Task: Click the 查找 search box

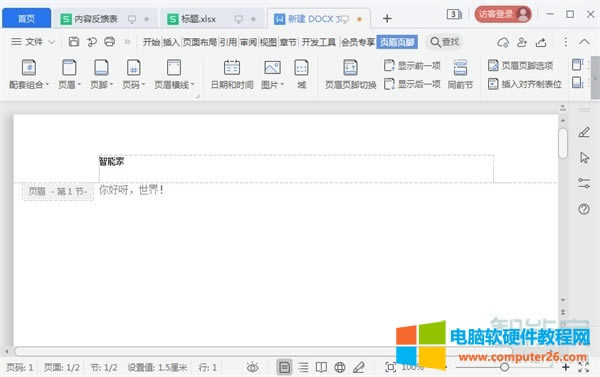Action: click(445, 42)
